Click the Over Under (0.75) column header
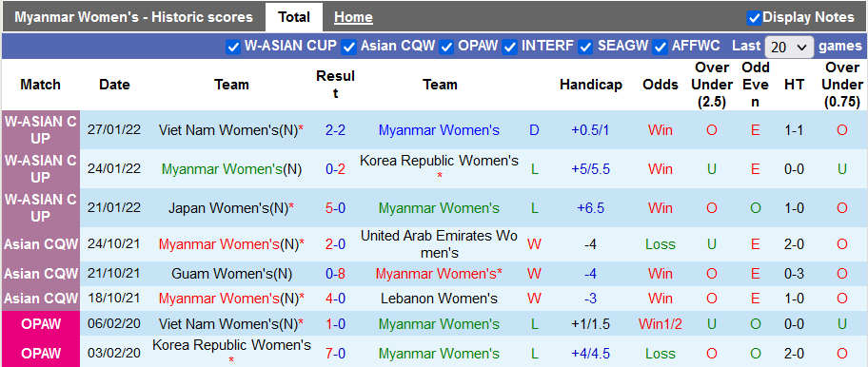This screenshot has height=367, width=868. [842, 85]
